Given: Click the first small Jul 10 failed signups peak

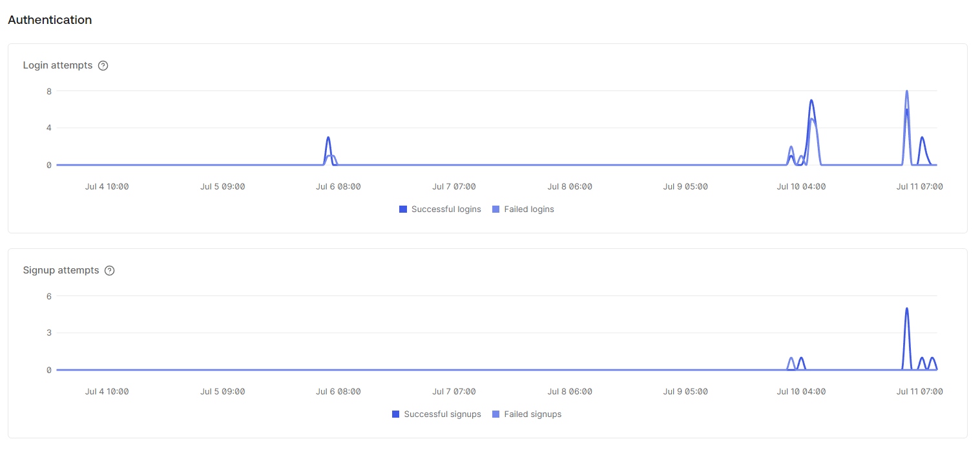Looking at the screenshot, I should tap(791, 358).
